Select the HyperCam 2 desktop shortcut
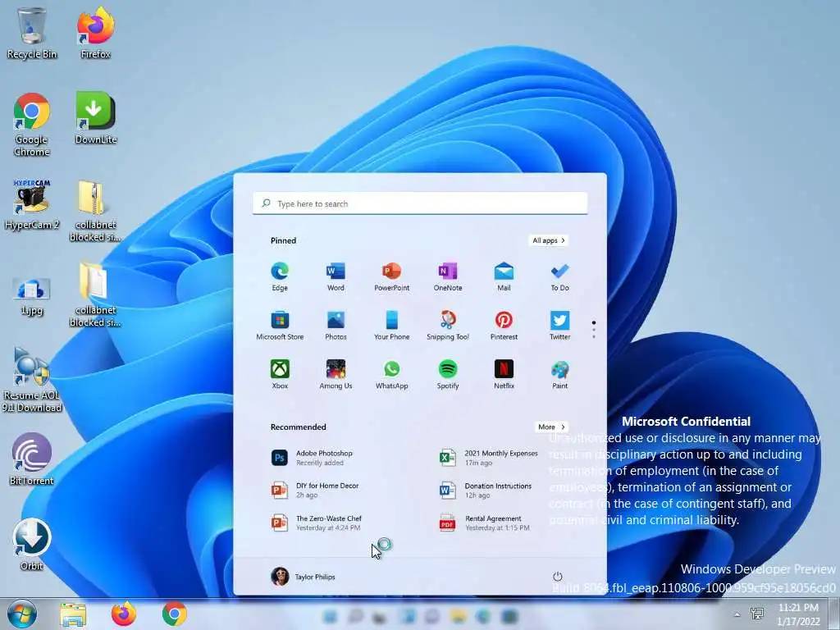The height and width of the screenshot is (630, 840). click(32, 204)
